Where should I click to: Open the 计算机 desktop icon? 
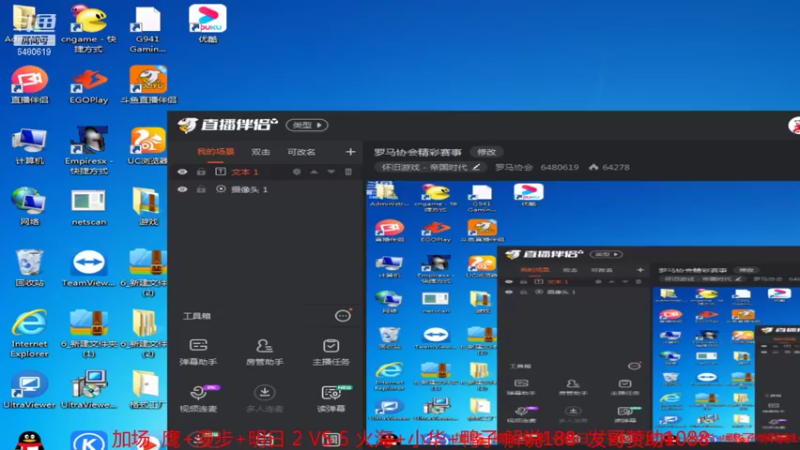click(30, 146)
